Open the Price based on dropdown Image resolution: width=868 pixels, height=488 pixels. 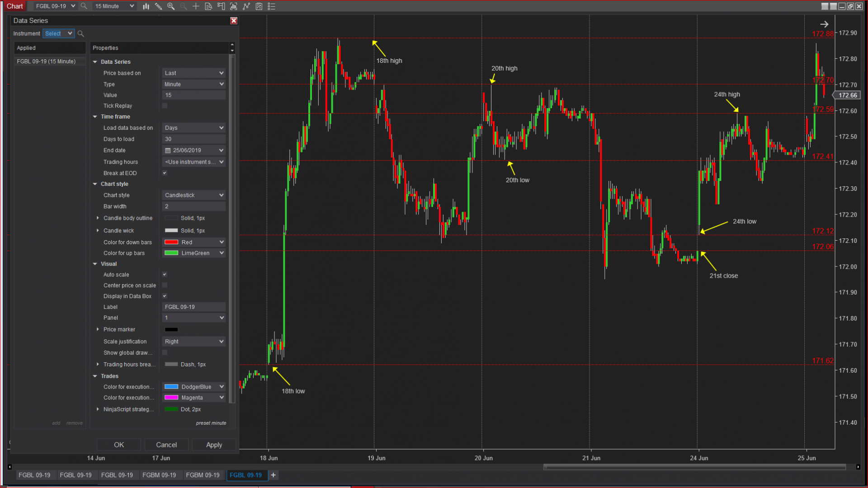point(193,73)
